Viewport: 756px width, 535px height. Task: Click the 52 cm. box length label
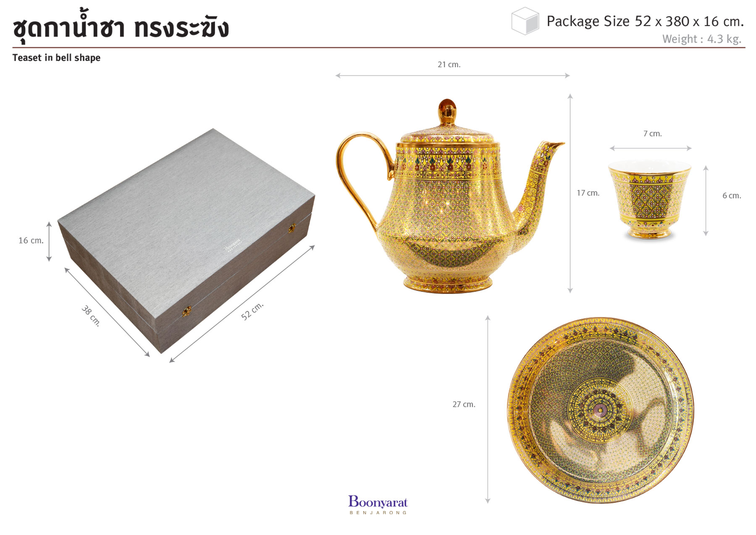click(252, 311)
